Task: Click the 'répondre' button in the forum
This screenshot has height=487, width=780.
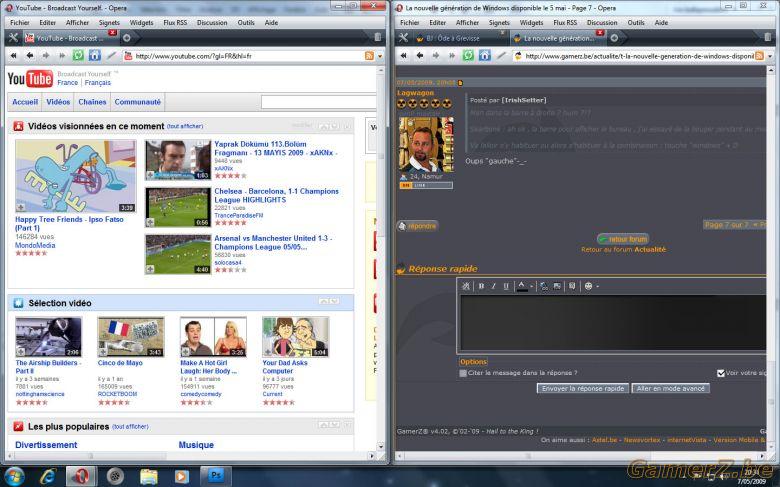Action: coord(417,226)
